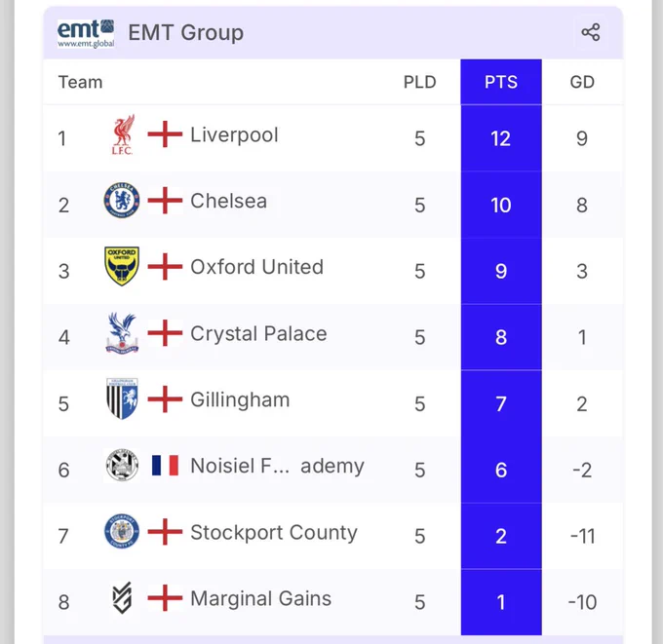This screenshot has height=644, width=663.
Task: Select the Stockport County team name
Action: pyautogui.click(x=274, y=532)
